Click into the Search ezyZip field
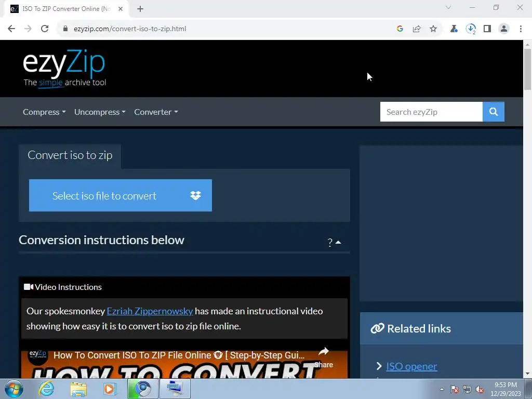532x399 pixels. 431,112
